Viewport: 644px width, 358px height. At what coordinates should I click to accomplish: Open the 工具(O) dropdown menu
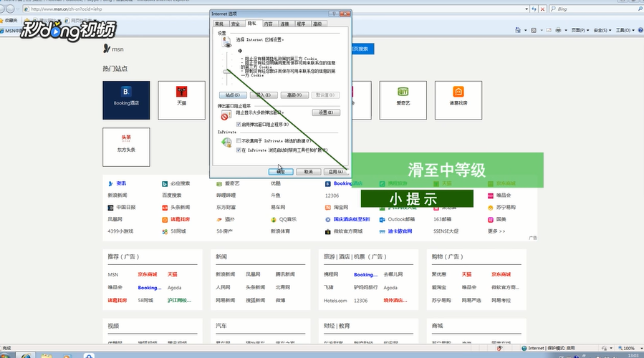[x=625, y=30]
